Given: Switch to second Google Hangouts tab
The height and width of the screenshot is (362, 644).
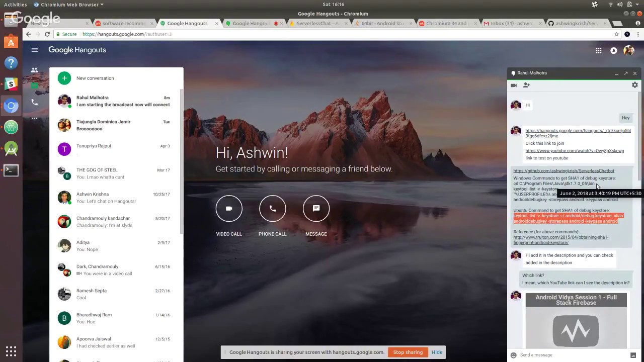Looking at the screenshot, I should click(x=253, y=23).
